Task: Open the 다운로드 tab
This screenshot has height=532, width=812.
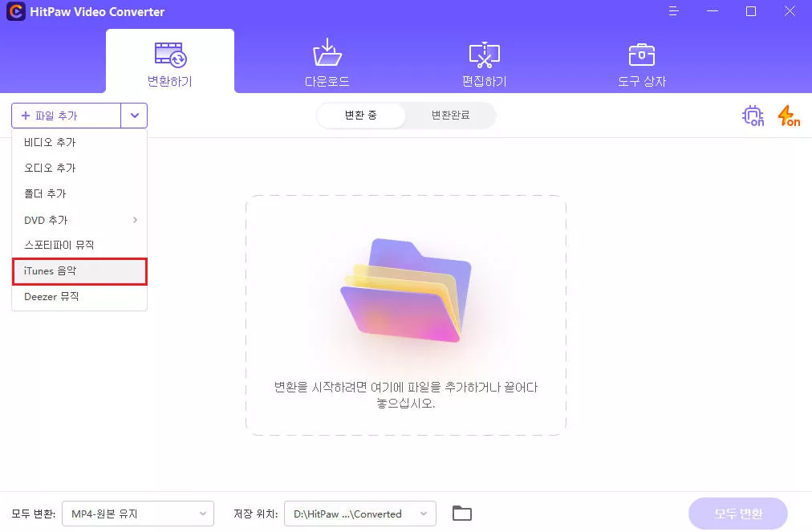Action: (x=327, y=62)
